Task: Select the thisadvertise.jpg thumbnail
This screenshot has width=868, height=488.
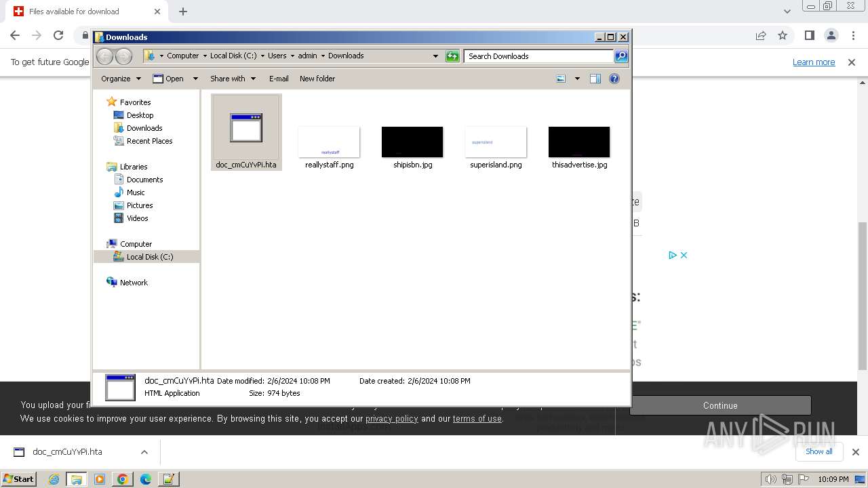Action: (579, 142)
